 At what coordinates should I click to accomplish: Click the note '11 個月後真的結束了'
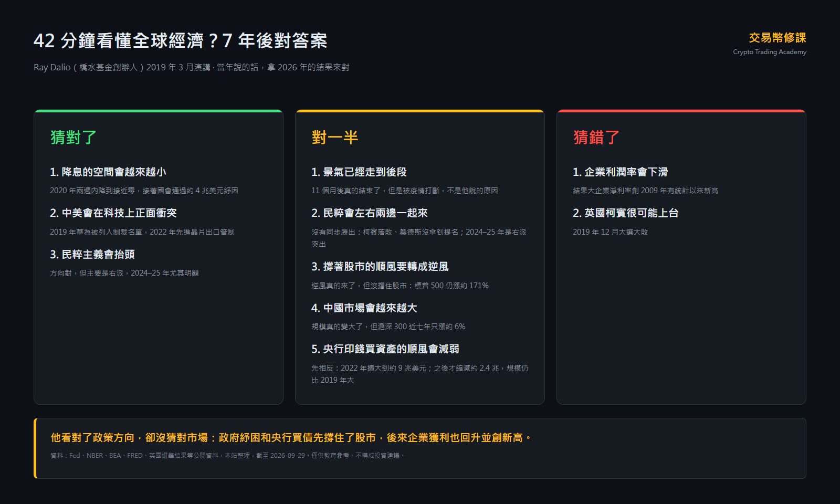405,191
